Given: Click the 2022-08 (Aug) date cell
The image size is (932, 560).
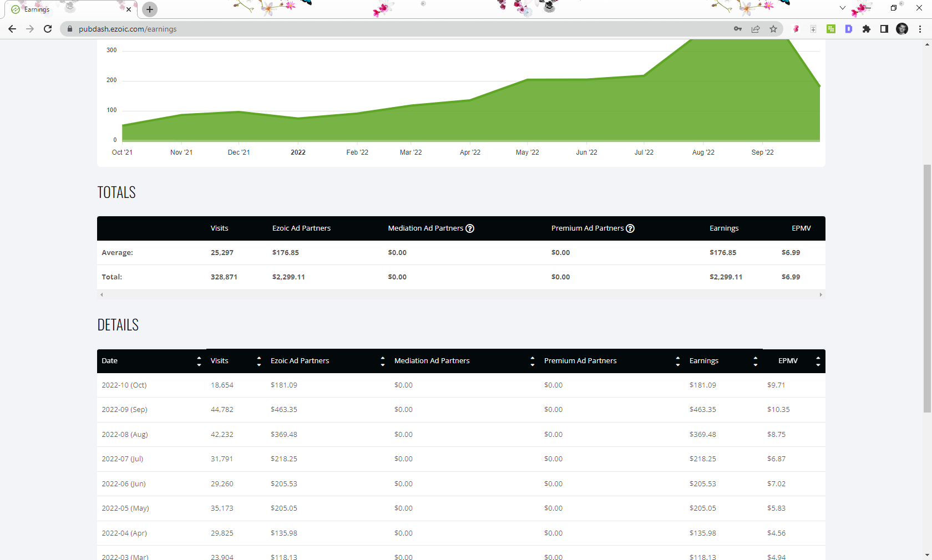Looking at the screenshot, I should click(x=125, y=435).
